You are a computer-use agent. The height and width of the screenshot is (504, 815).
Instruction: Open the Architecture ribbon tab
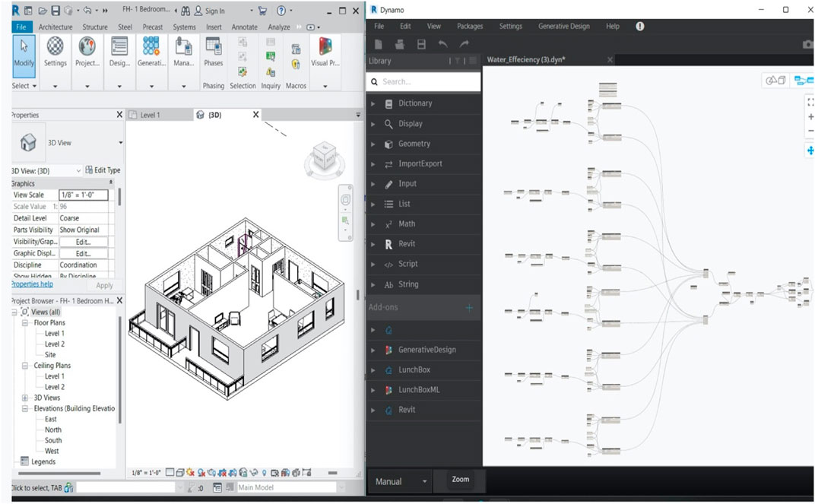click(55, 27)
